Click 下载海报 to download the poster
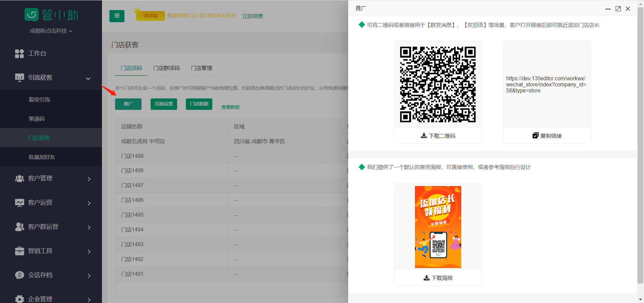 tap(438, 278)
